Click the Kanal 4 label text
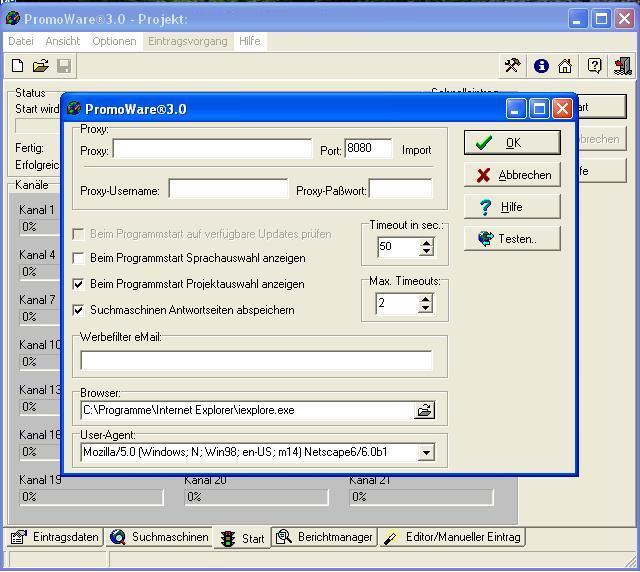640x572 pixels. (37, 255)
